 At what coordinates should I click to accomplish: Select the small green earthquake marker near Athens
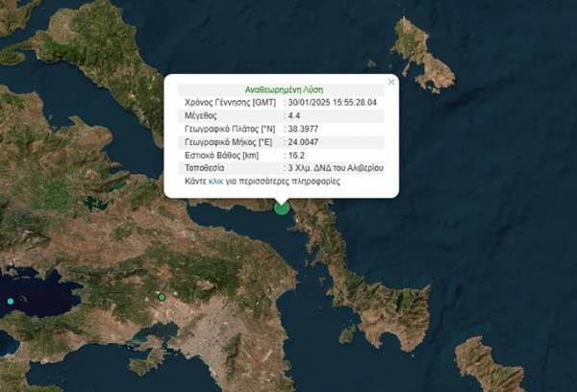click(x=162, y=297)
